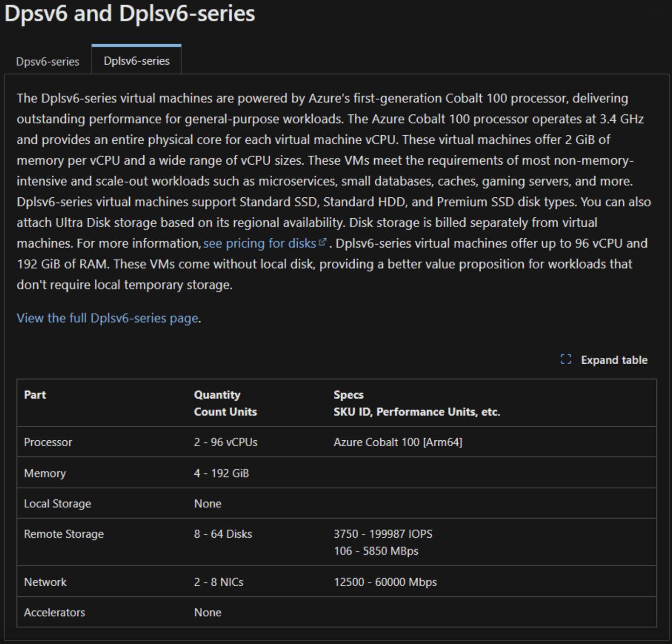Click the Accelerators row label
The width and height of the screenshot is (672, 644).
click(x=55, y=612)
